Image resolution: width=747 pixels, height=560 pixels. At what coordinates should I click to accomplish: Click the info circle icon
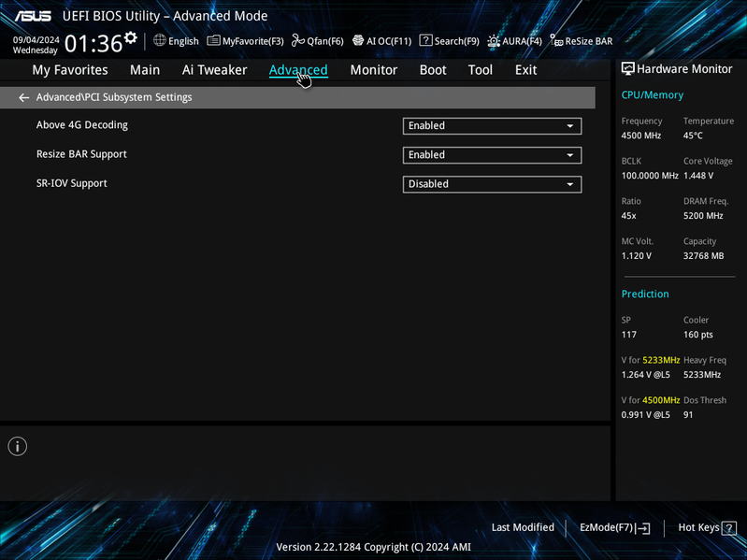[x=18, y=446]
